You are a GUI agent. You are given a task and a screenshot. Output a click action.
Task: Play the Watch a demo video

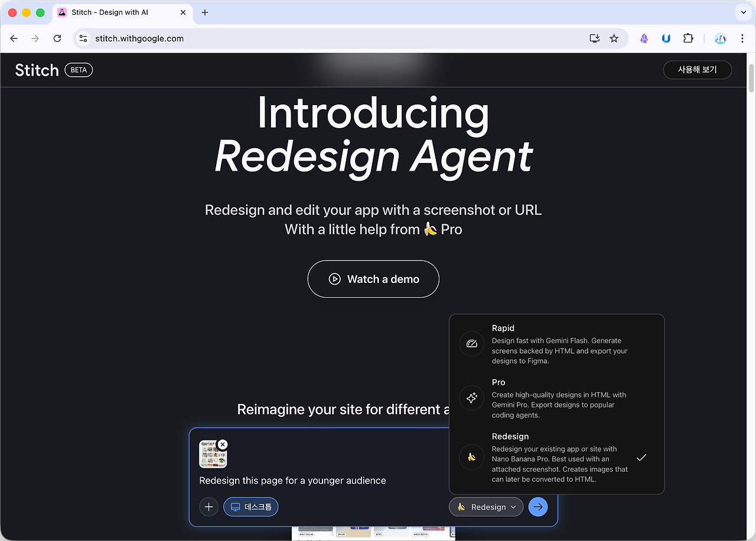pos(373,279)
